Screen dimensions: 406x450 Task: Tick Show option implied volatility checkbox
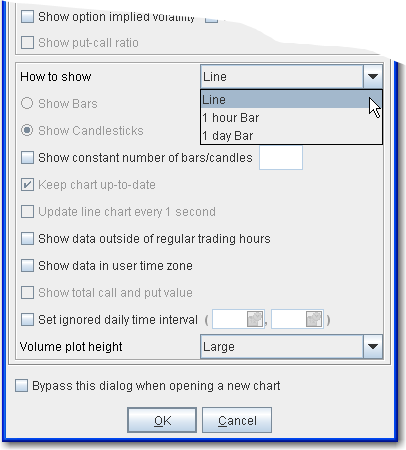[x=27, y=16]
